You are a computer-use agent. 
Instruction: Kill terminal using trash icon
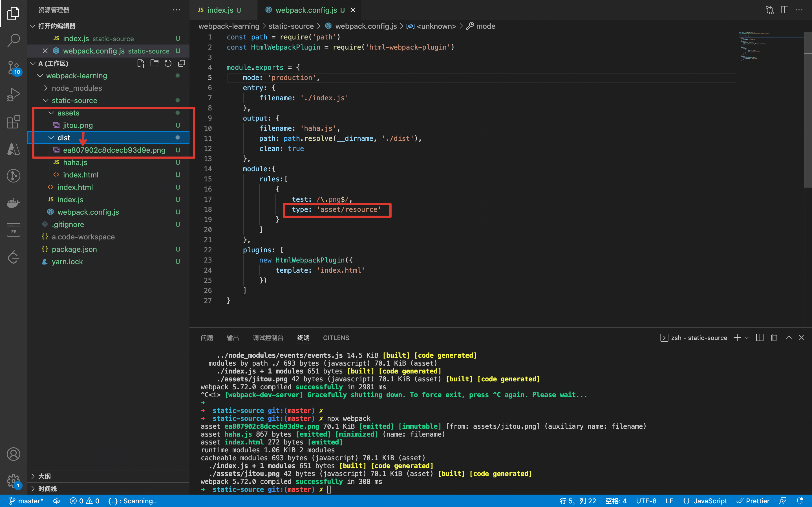(x=774, y=338)
